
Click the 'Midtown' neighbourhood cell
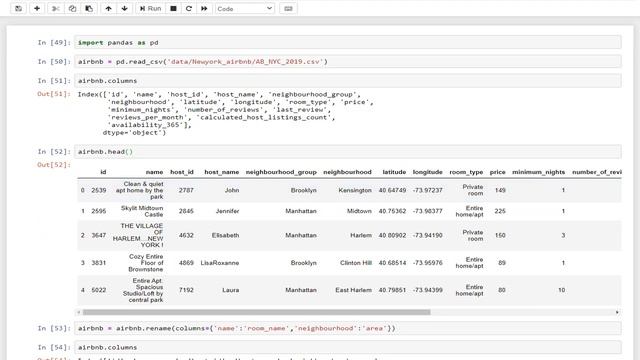(359, 211)
